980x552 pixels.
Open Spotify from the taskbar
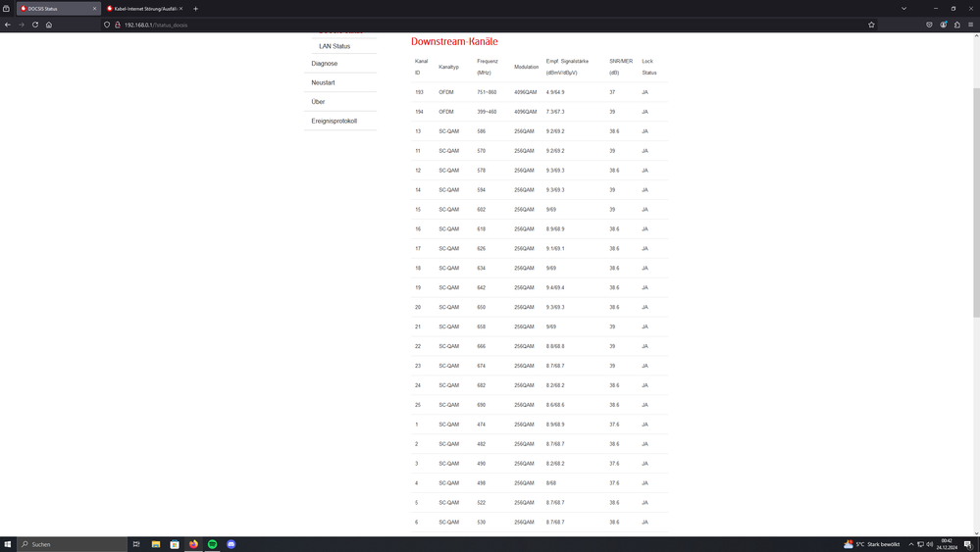(213, 544)
